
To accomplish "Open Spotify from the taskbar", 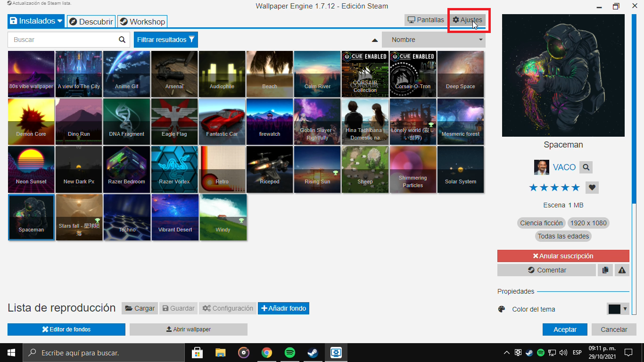I will pyautogui.click(x=290, y=353).
